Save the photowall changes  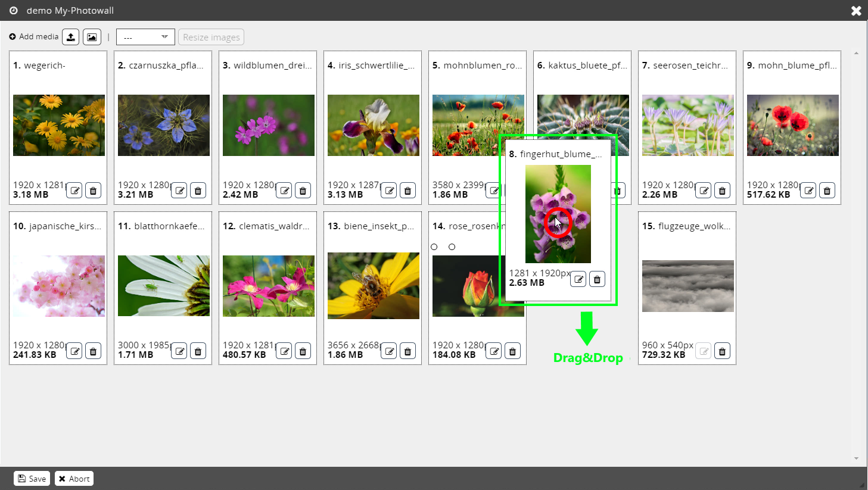click(32, 479)
